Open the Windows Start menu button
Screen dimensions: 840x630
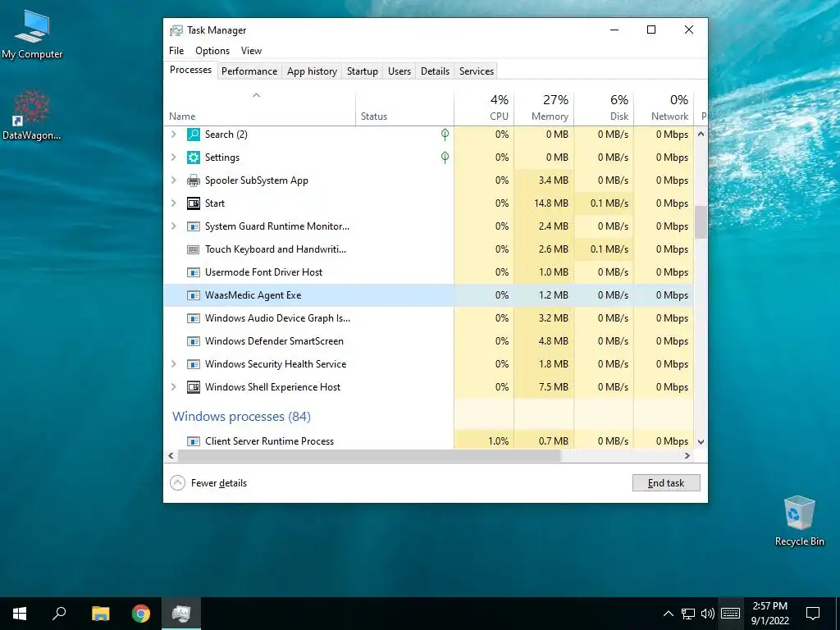tap(20, 614)
